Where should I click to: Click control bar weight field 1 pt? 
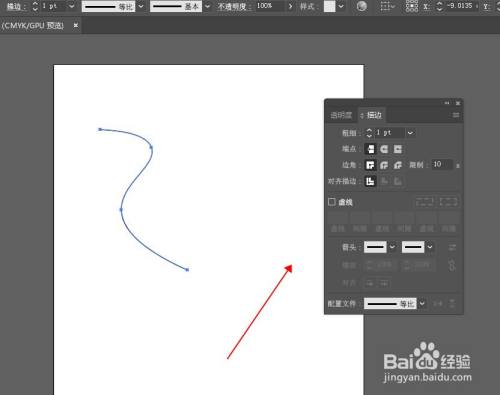53,6
